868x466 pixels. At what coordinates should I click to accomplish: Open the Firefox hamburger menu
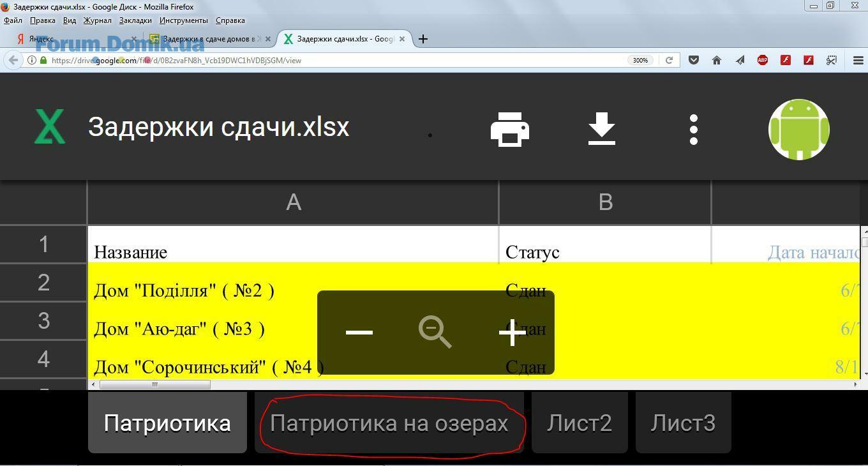tap(858, 60)
